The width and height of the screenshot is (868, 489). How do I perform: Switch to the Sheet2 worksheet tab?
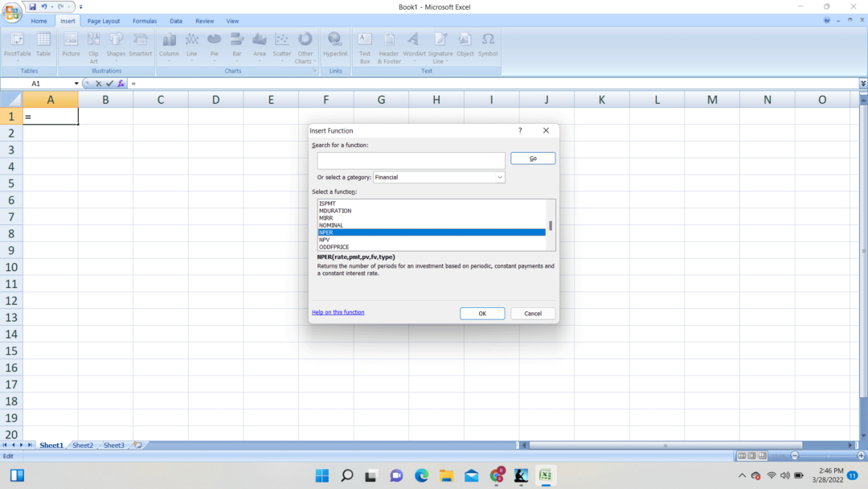(83, 445)
